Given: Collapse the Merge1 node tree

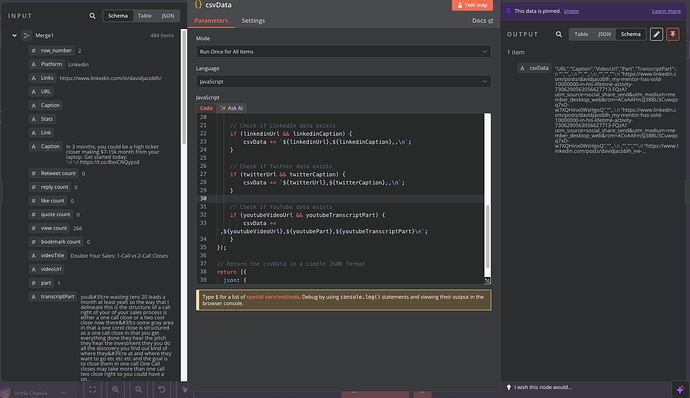Looking at the screenshot, I should 15,35.
